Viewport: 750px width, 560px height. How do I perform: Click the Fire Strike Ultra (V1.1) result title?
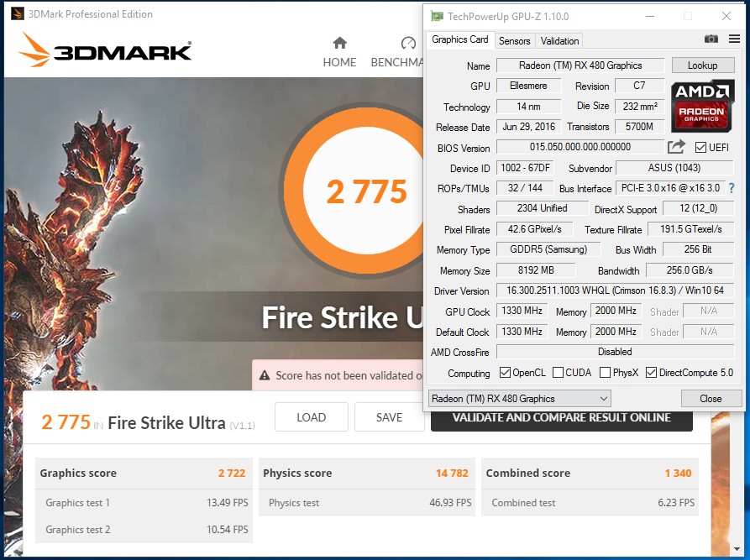pyautogui.click(x=181, y=423)
